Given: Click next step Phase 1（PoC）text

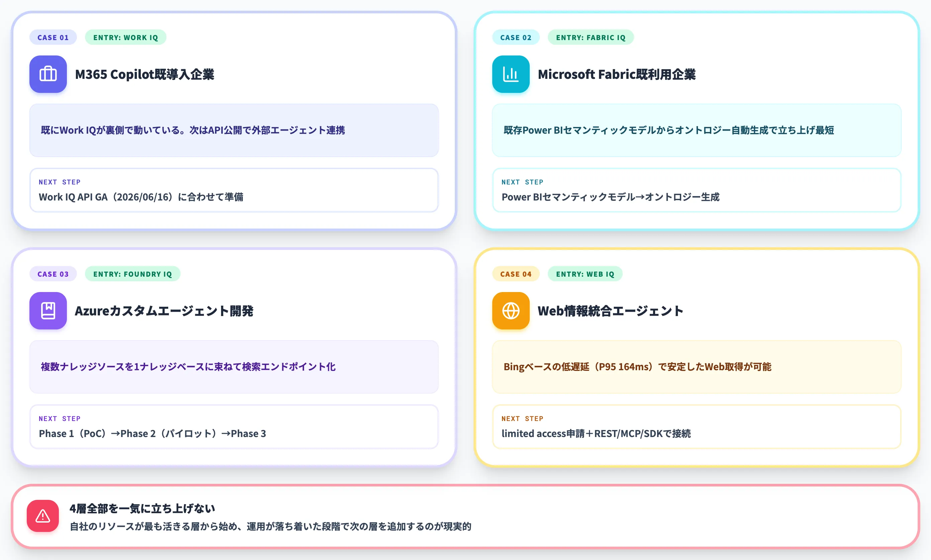Looking at the screenshot, I should 152,434.
